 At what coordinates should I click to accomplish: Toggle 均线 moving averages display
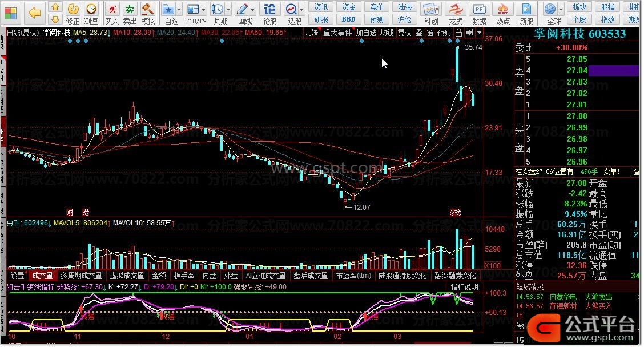[x=387, y=33]
